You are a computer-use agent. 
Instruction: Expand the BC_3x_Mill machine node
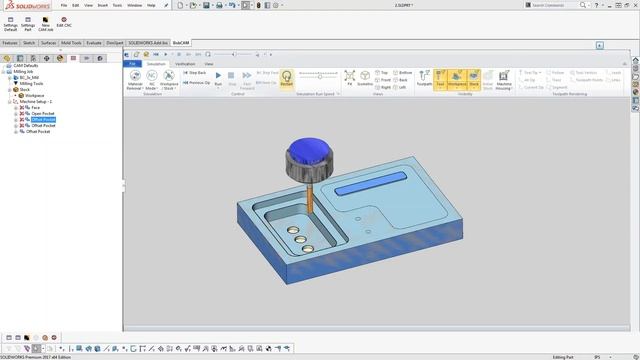pos(10,78)
